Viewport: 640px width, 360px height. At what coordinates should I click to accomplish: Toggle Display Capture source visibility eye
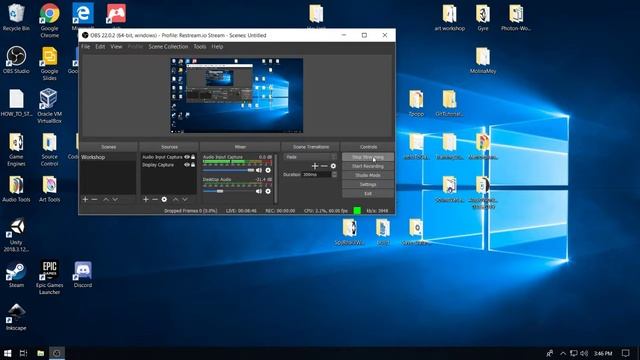(x=187, y=164)
